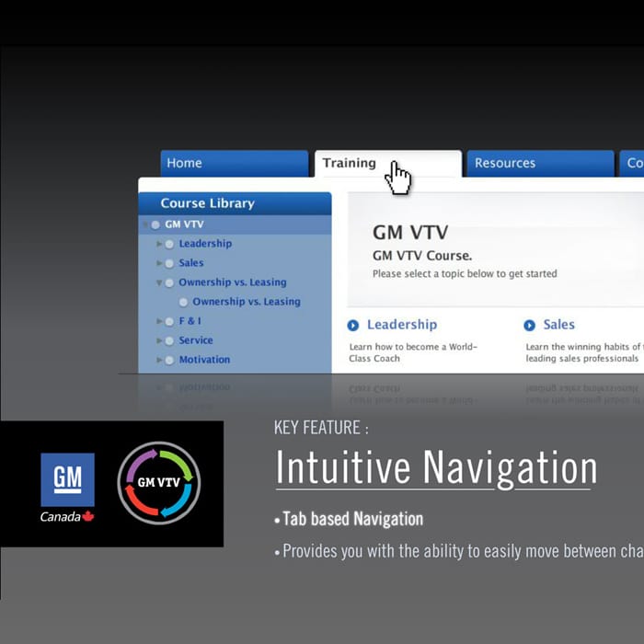The height and width of the screenshot is (644, 644).
Task: Collapse the Ownership vs. Leasing parent node
Action: pyautogui.click(x=159, y=282)
